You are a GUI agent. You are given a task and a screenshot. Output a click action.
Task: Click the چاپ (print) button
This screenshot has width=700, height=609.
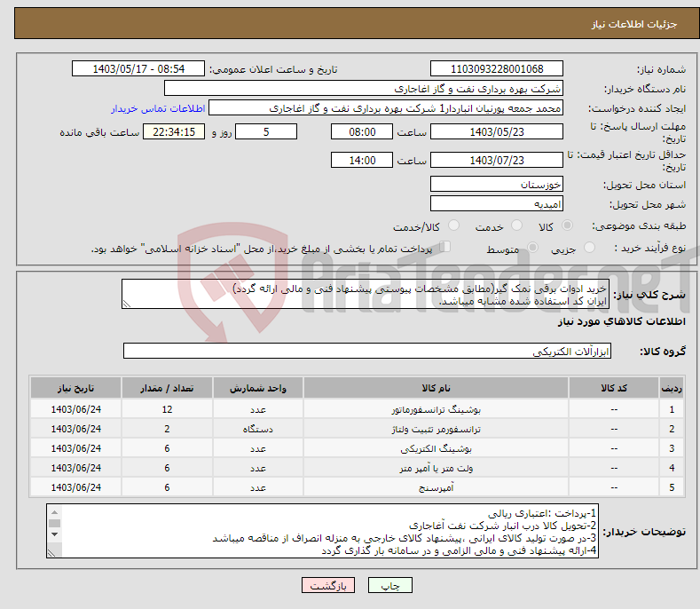[x=389, y=585]
